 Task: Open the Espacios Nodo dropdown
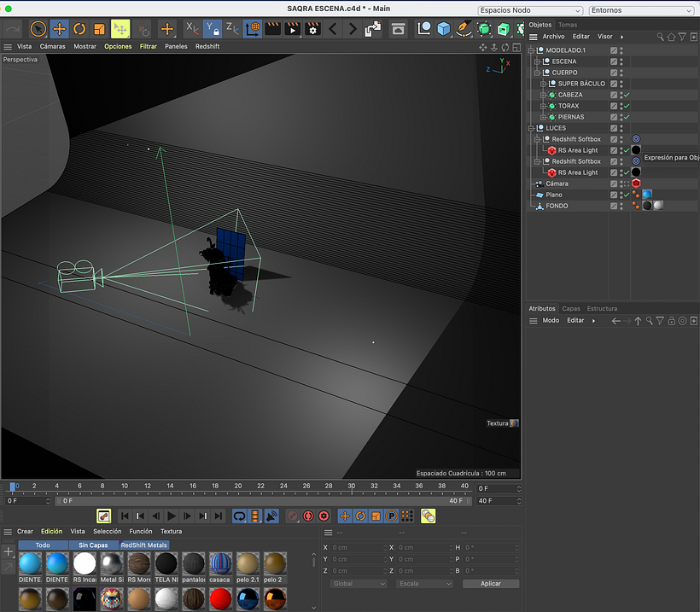530,10
